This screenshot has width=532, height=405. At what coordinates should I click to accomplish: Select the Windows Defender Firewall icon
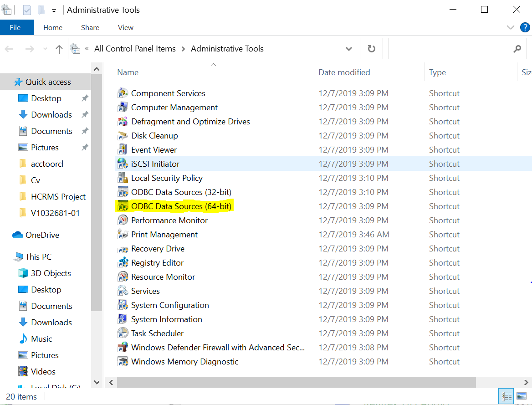pyautogui.click(x=123, y=348)
